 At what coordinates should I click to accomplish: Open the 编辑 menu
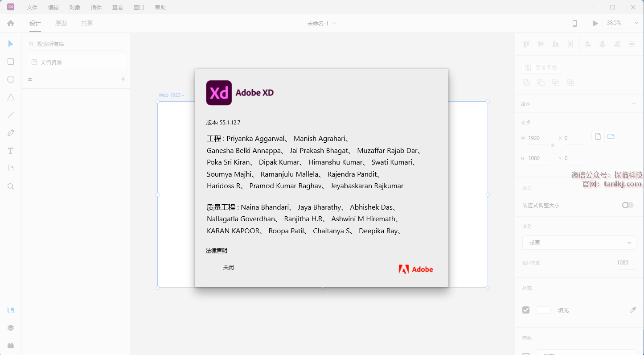tap(53, 8)
